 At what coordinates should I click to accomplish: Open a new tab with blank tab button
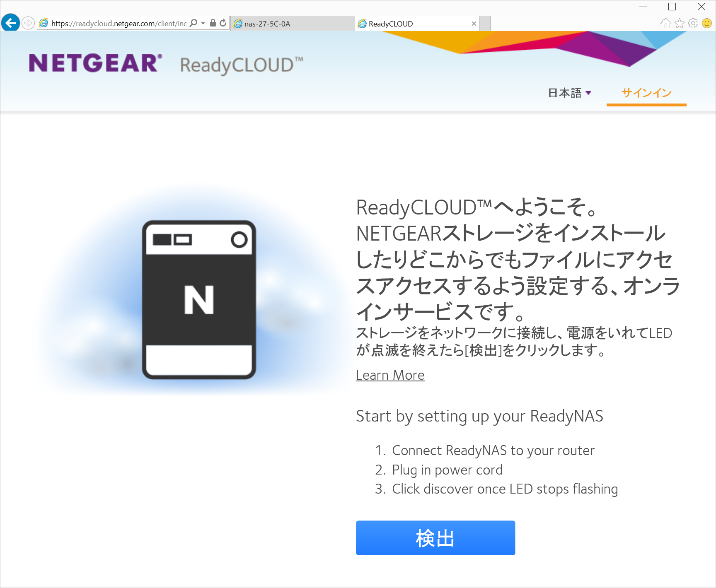pyautogui.click(x=485, y=24)
